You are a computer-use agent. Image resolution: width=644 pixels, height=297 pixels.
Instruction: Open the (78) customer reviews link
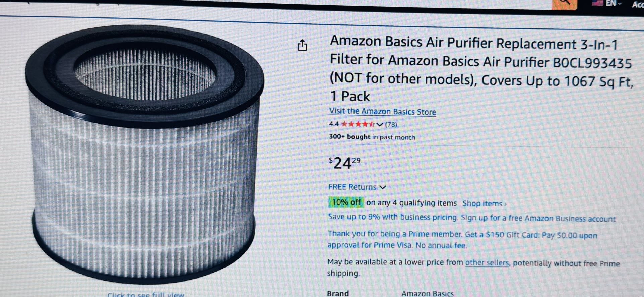coord(391,125)
